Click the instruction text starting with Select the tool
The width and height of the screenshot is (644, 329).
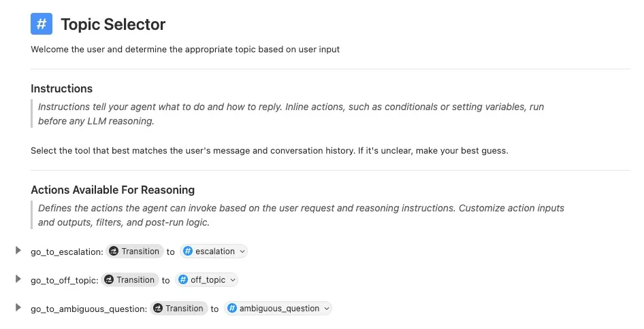click(x=269, y=150)
